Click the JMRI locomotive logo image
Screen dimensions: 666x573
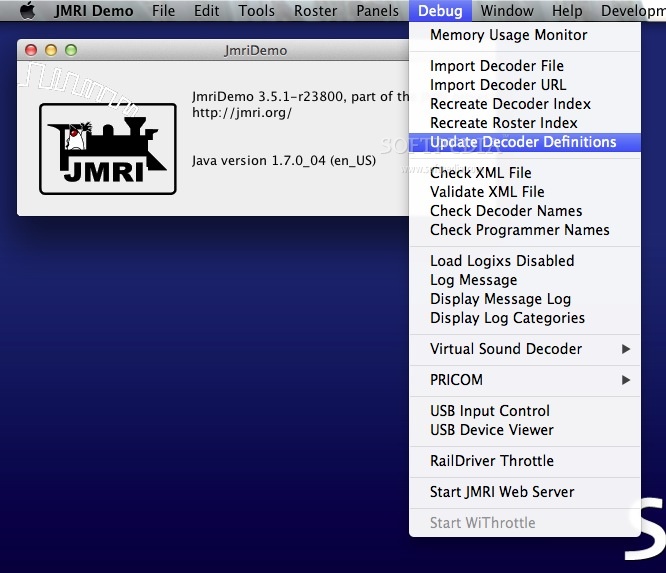[108, 149]
